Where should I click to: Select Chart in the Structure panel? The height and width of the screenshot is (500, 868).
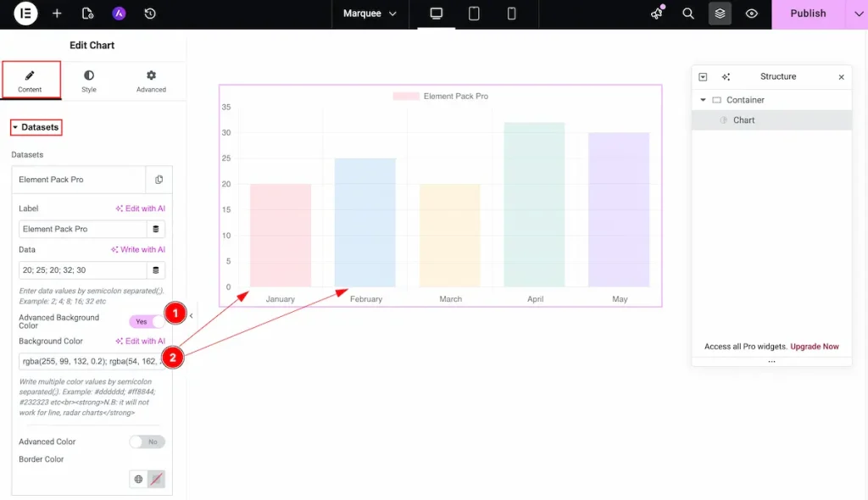click(x=743, y=119)
